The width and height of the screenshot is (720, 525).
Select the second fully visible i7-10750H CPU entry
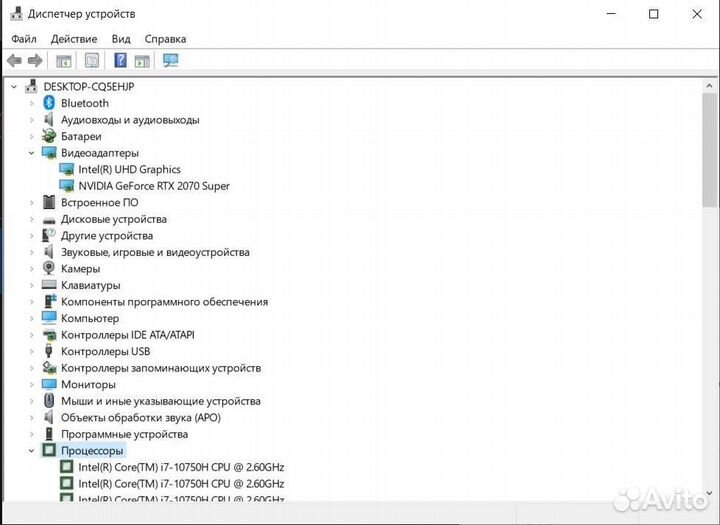pyautogui.click(x=181, y=484)
